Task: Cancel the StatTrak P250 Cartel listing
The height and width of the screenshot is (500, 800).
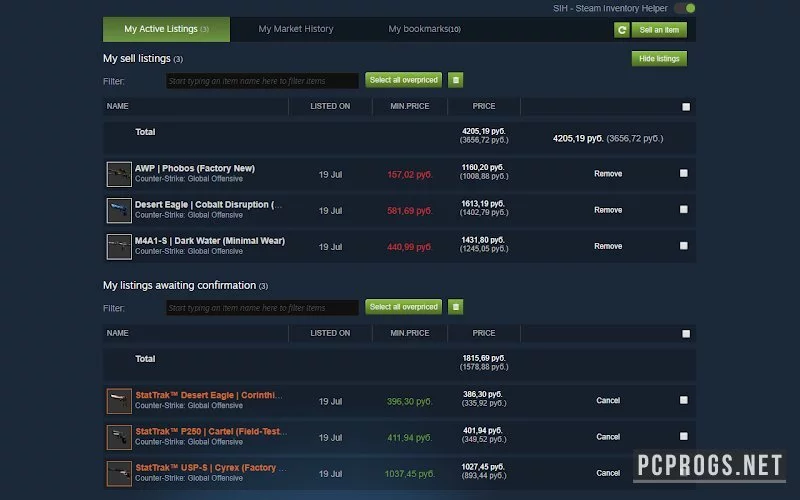Action: (608, 437)
